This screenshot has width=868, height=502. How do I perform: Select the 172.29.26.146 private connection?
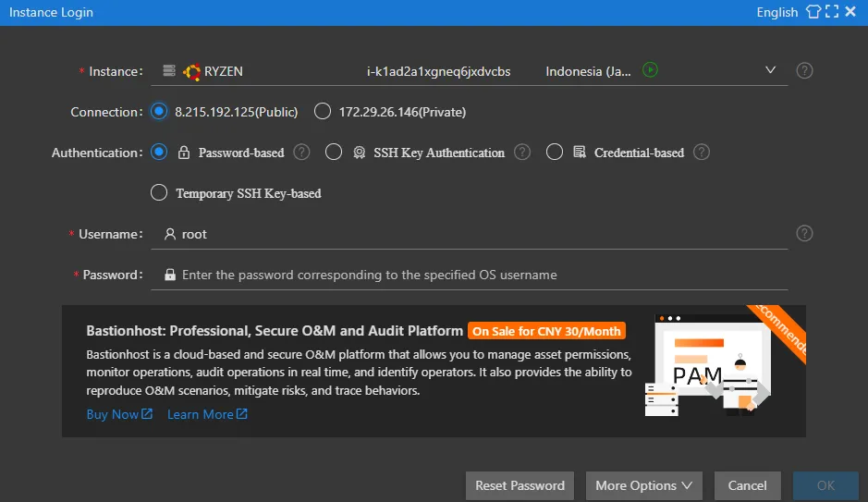[323, 112]
